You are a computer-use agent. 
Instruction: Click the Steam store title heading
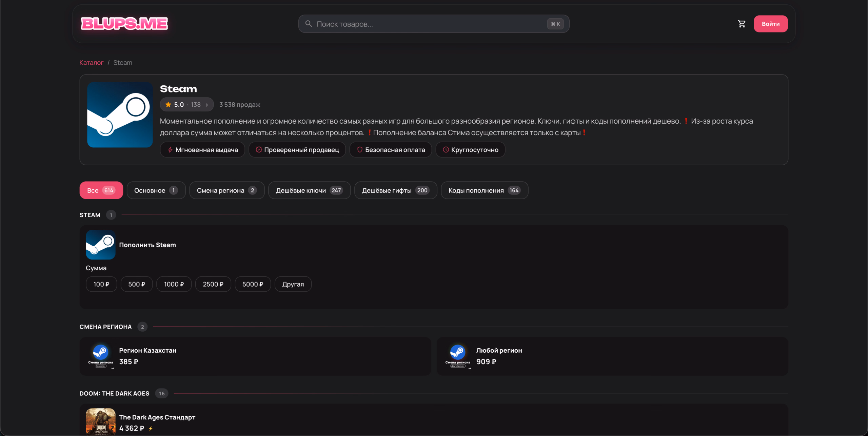[178, 89]
